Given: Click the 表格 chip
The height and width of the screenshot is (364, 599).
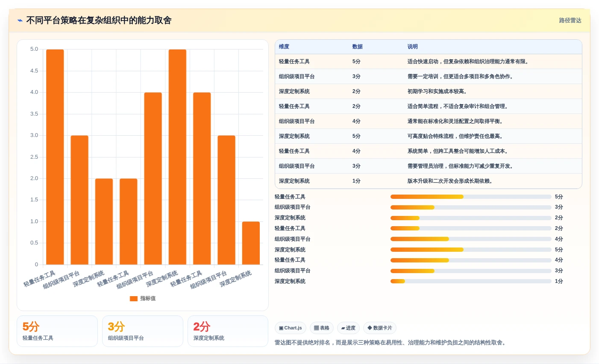Looking at the screenshot, I should pos(322,328).
